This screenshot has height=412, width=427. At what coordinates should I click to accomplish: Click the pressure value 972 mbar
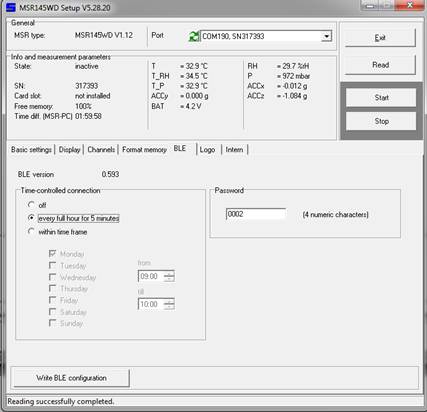293,76
